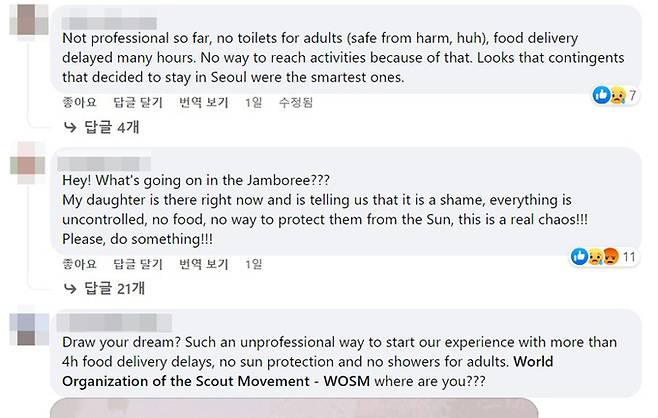Screen dimensions: 658x418
Task: Click 번역 보기 on the Jamboree comment
Action: point(204,264)
